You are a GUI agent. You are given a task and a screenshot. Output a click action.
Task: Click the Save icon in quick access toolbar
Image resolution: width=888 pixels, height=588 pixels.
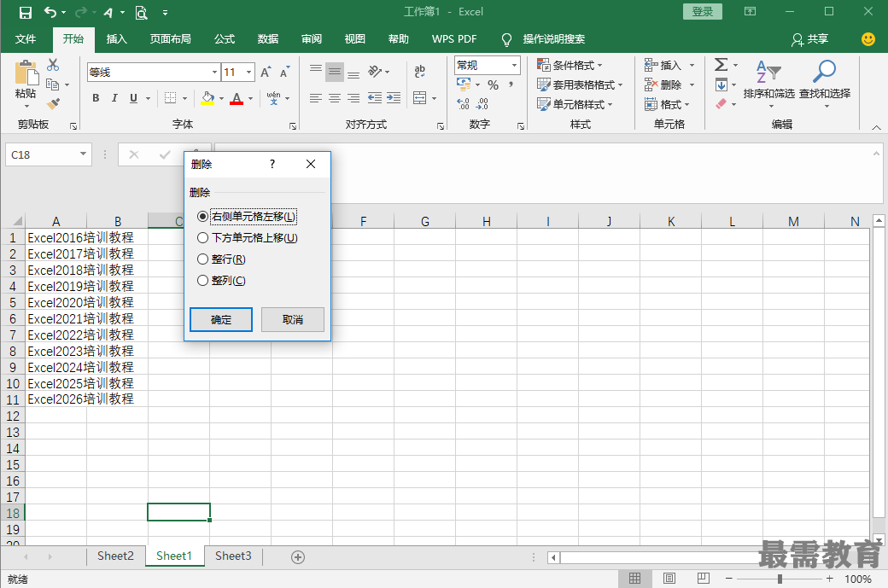26,12
